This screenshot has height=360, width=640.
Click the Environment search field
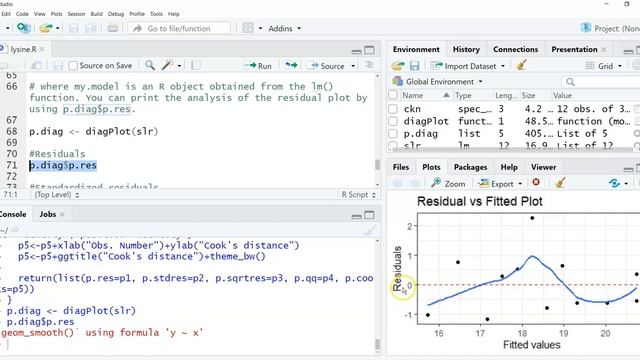[601, 82]
